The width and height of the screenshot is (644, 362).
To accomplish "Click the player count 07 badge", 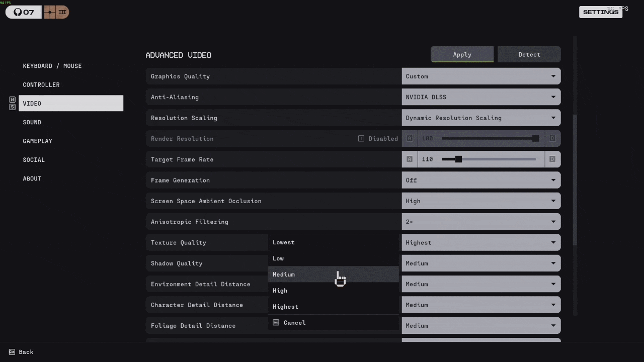I will tap(24, 12).
